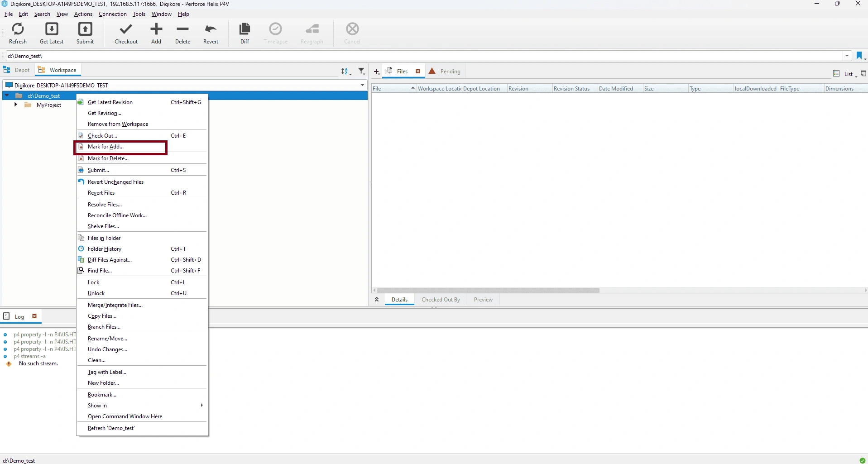Click the double-chevron collapse icon near Details
The height and width of the screenshot is (464, 868).
[376, 299]
